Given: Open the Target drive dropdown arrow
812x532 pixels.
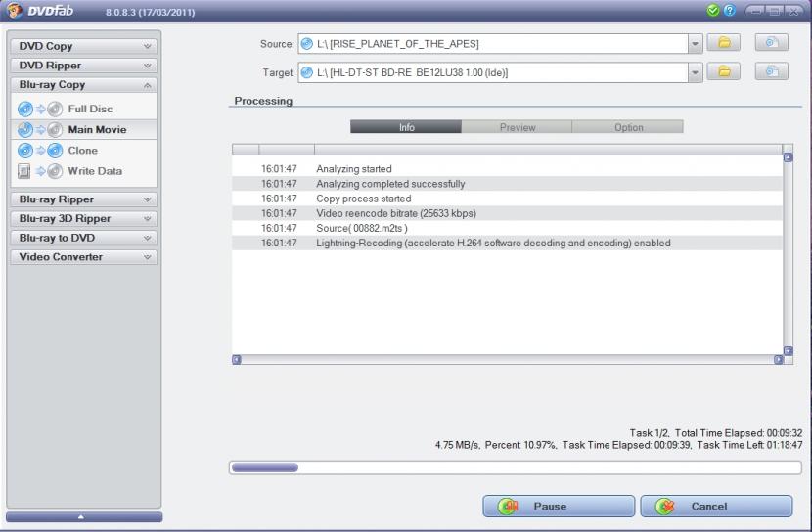Looking at the screenshot, I should (x=695, y=73).
